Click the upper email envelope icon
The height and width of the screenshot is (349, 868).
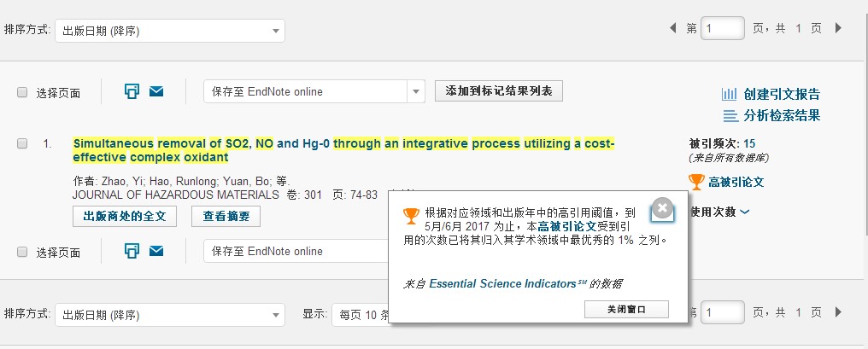(x=156, y=91)
